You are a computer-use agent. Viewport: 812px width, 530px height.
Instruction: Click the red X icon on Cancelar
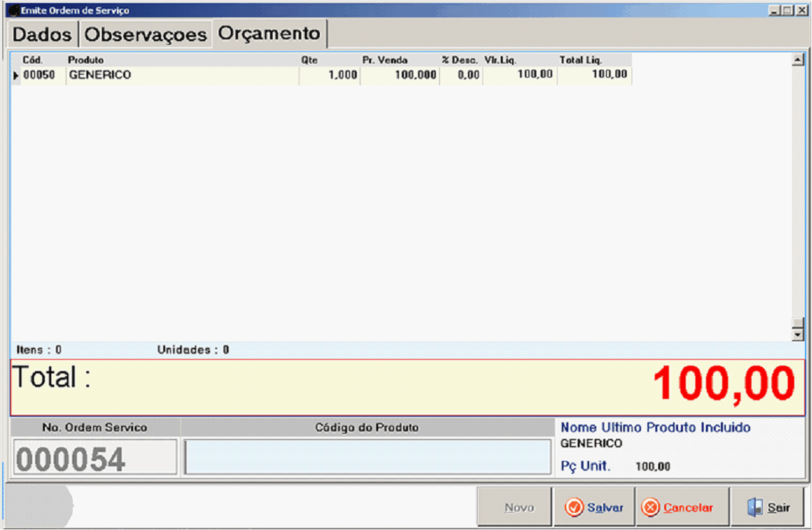(x=650, y=507)
